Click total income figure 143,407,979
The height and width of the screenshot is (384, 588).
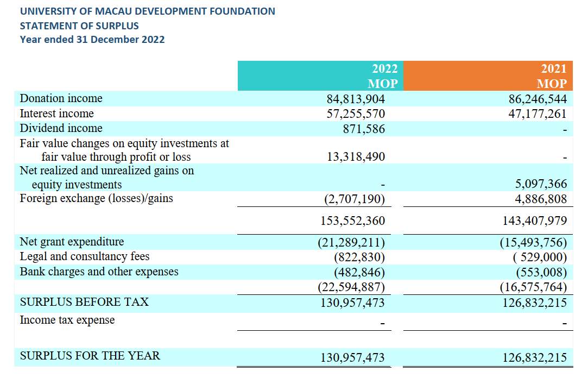pyautogui.click(x=535, y=221)
